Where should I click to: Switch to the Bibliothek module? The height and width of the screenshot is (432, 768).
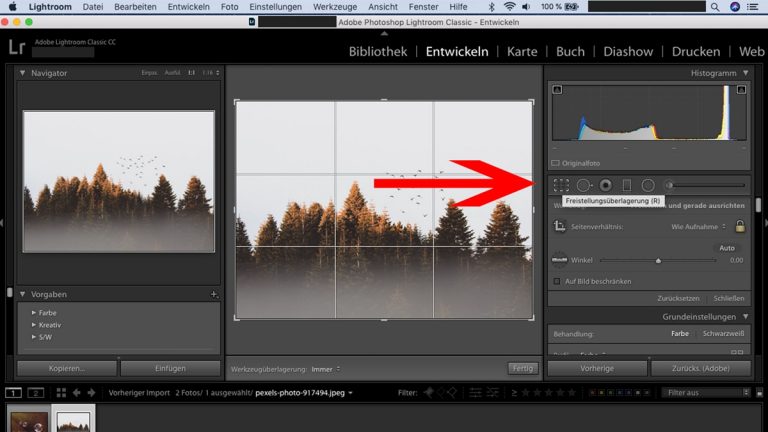point(377,51)
